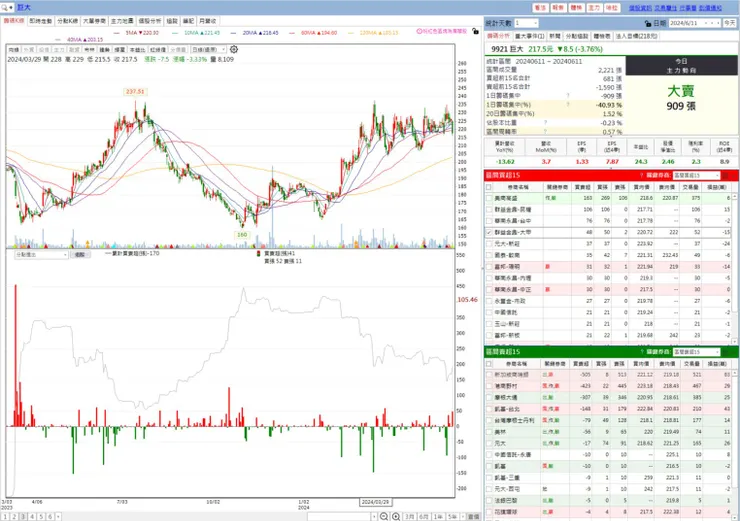Image resolution: width=740 pixels, height=521 pixels.
Task: Toggle the lock icon above the K-line chart
Action: coord(475,31)
